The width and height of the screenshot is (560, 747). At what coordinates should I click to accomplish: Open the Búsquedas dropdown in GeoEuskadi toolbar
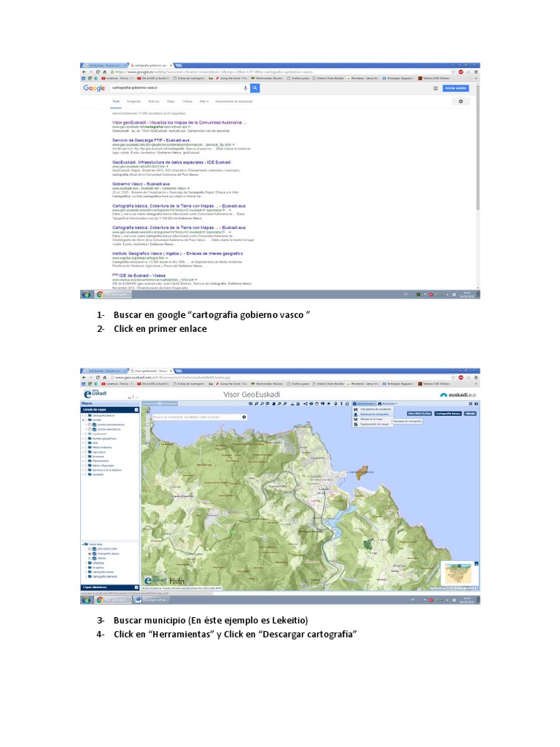click(x=388, y=403)
